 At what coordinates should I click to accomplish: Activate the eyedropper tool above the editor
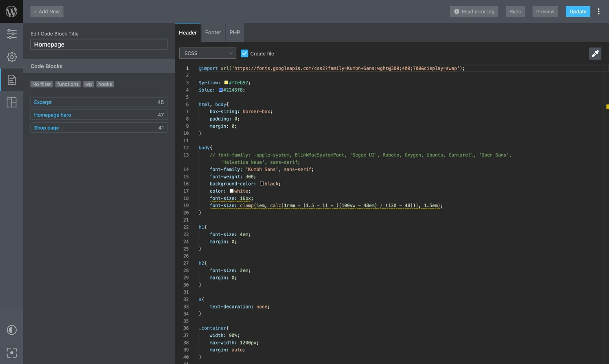click(595, 53)
